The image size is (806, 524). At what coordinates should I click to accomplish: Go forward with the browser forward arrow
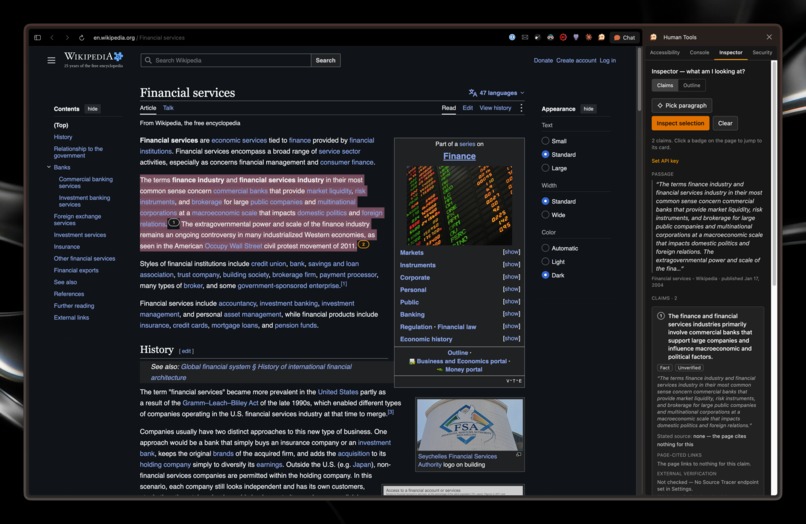[x=67, y=38]
